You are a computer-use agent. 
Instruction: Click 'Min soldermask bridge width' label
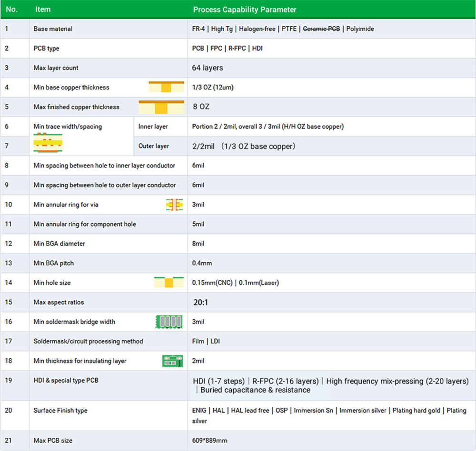(x=74, y=322)
